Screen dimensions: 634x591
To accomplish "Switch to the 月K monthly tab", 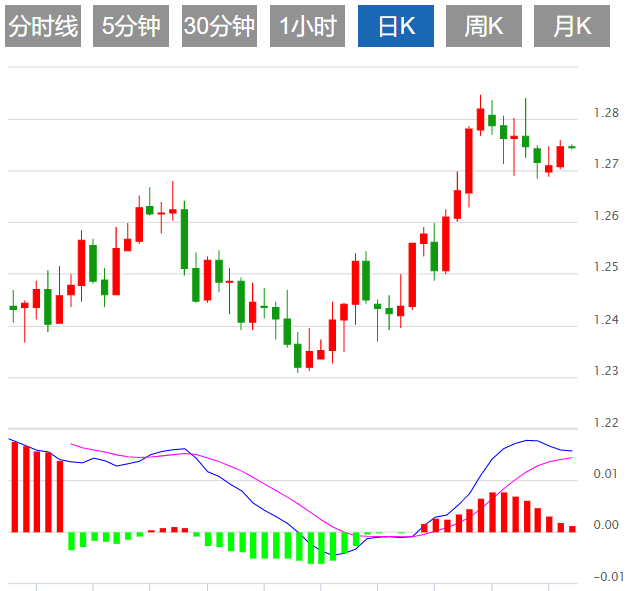I will [x=572, y=26].
